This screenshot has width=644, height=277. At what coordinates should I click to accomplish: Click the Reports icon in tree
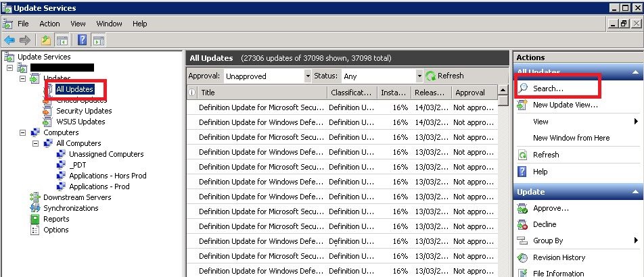tap(35, 219)
